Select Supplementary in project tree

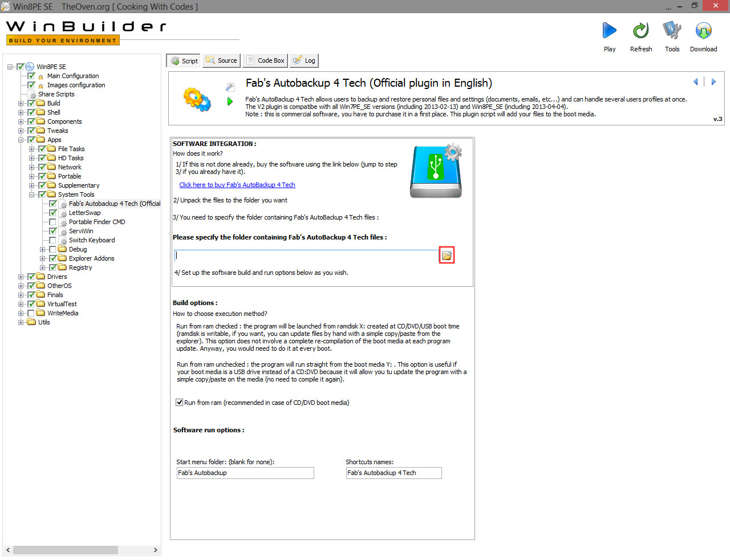click(79, 185)
